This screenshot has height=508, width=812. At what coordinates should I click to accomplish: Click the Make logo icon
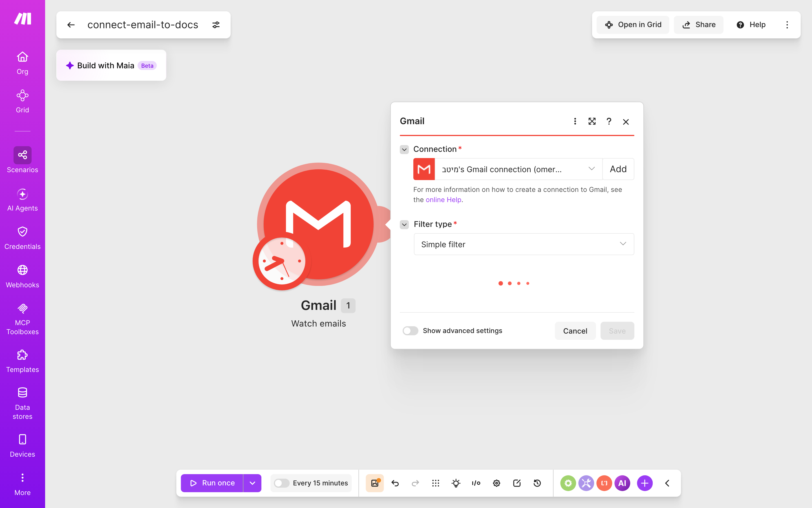23,18
